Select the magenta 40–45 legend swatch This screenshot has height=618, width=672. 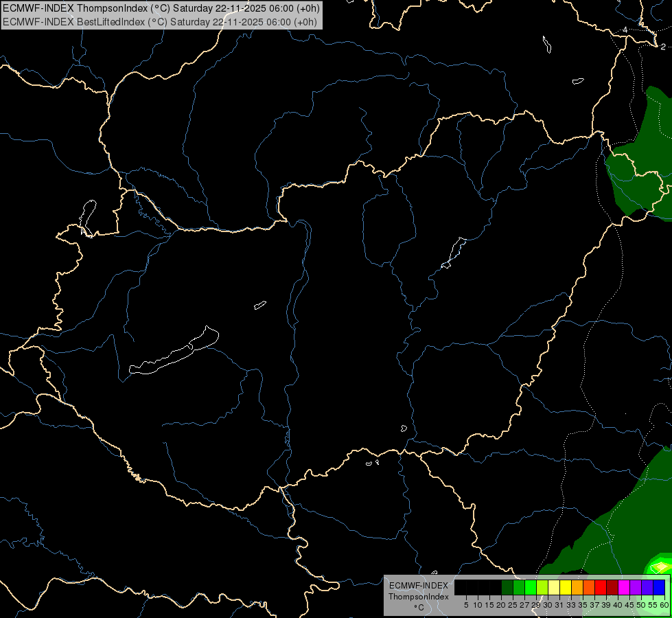623,587
